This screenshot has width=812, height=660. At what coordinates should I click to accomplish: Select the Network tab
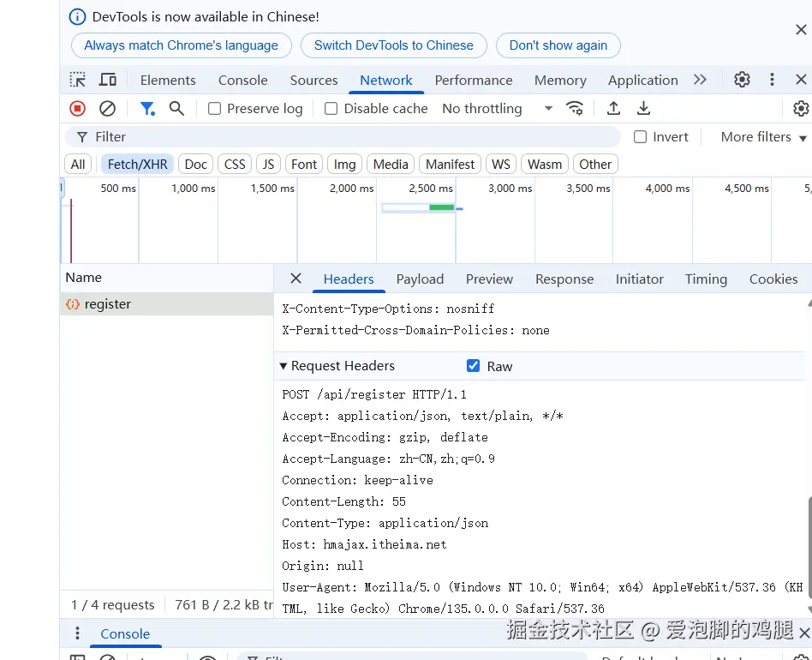(386, 81)
